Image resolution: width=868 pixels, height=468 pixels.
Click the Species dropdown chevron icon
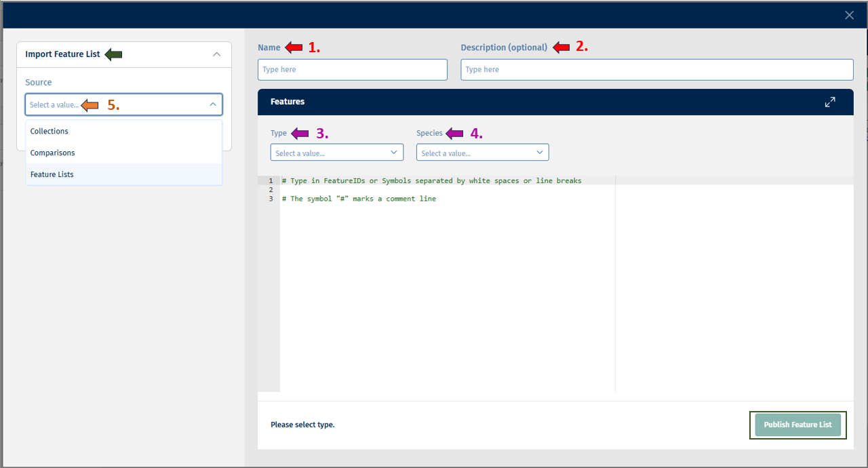(539, 152)
